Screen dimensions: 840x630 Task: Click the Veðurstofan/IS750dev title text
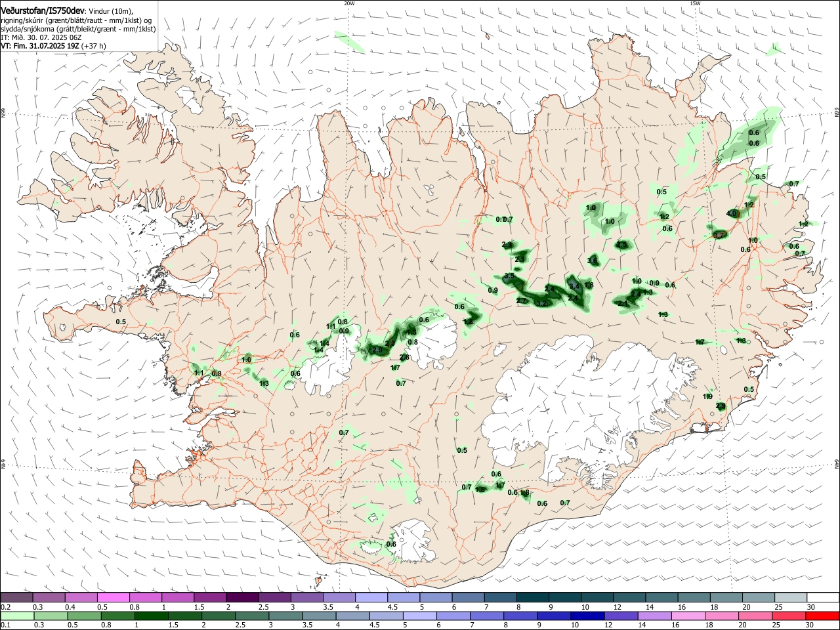pyautogui.click(x=43, y=11)
